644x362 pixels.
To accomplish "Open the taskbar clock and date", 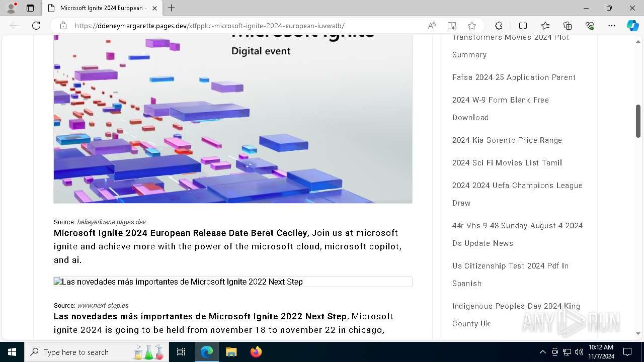I will click(601, 352).
